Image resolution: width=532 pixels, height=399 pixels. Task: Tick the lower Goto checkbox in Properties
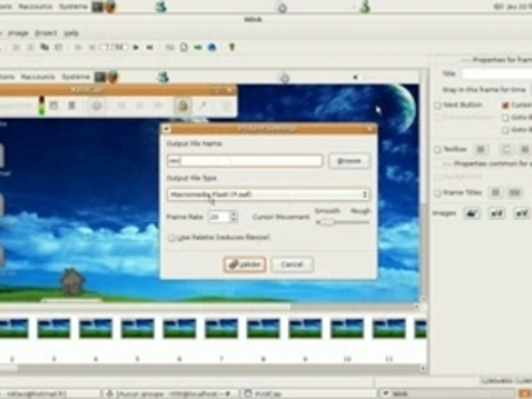pyautogui.click(x=505, y=130)
